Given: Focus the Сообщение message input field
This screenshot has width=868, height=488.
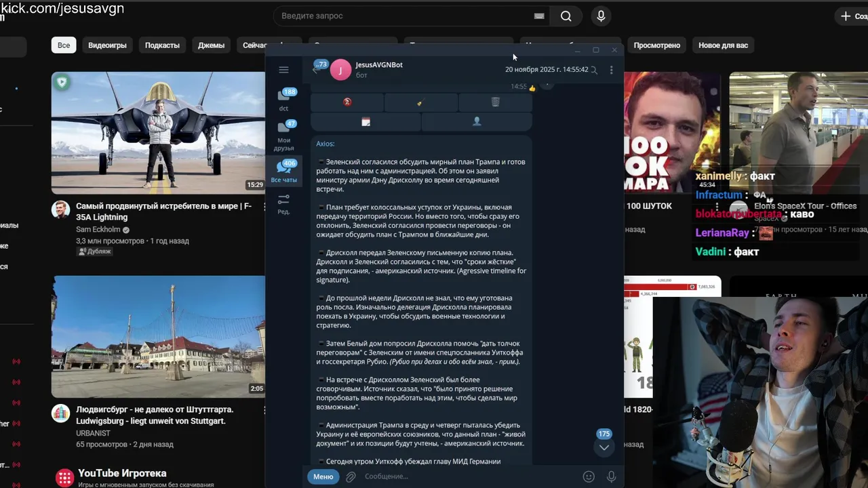Looking at the screenshot, I should [x=470, y=476].
